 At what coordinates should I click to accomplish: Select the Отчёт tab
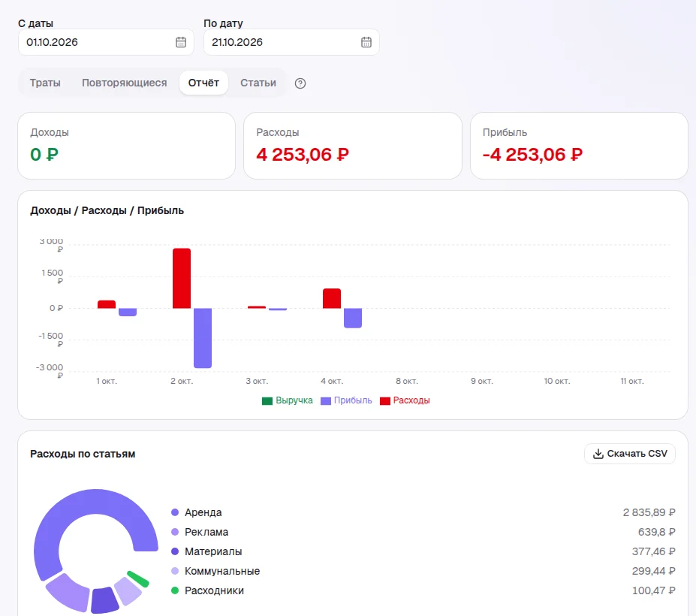click(x=203, y=83)
